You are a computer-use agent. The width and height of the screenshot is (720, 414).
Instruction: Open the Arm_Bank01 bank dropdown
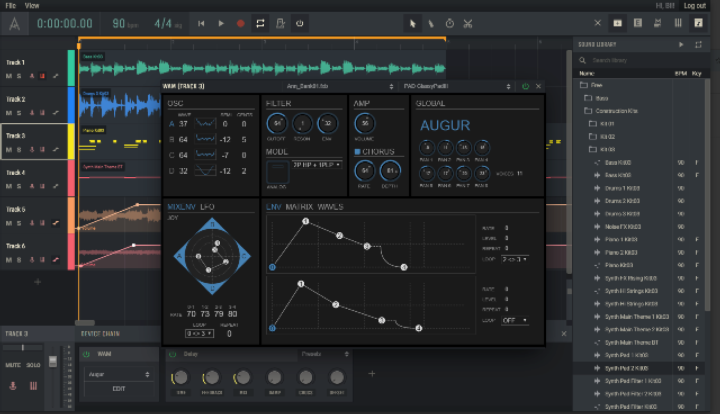coord(338,86)
